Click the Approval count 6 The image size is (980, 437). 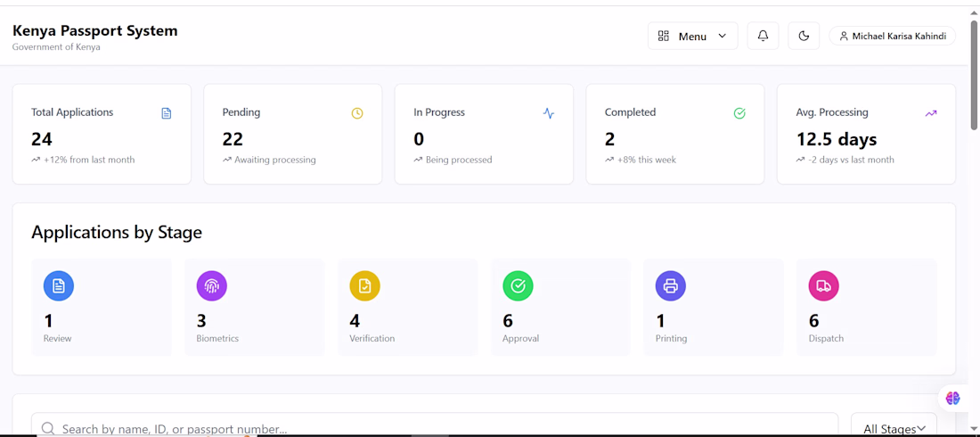pos(508,321)
